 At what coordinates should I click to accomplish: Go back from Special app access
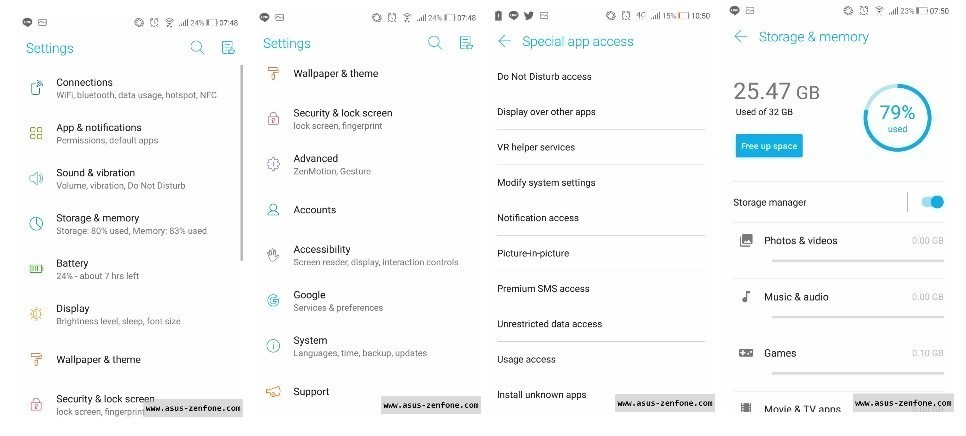pos(505,41)
